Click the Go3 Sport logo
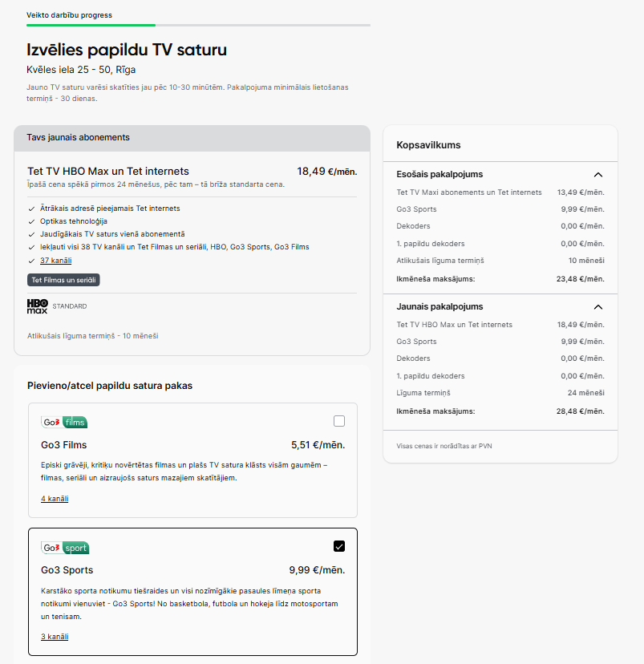Viewport: 644px width, 664px height. 65,548
